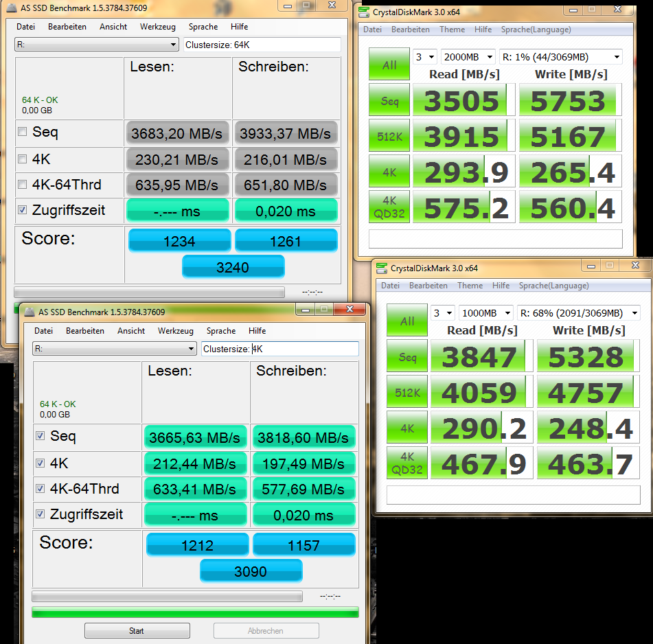This screenshot has height=644, width=653.
Task: Run 4K QD32 test in upper CrystalDiskMark window
Action: 389,207
